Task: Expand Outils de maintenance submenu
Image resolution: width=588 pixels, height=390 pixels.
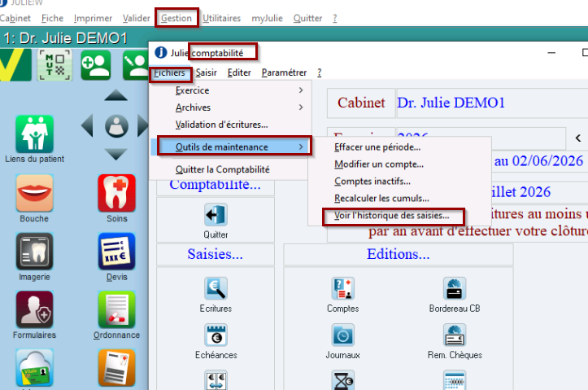Action: coord(231,147)
